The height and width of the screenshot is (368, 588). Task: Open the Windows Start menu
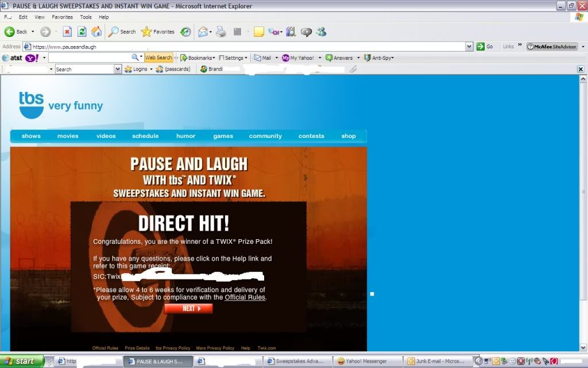tap(21, 361)
